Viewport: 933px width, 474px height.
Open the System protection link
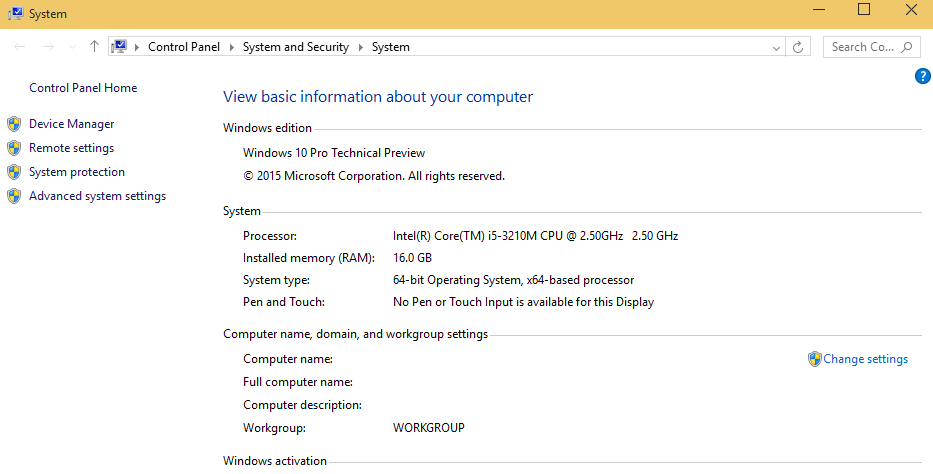coord(77,172)
